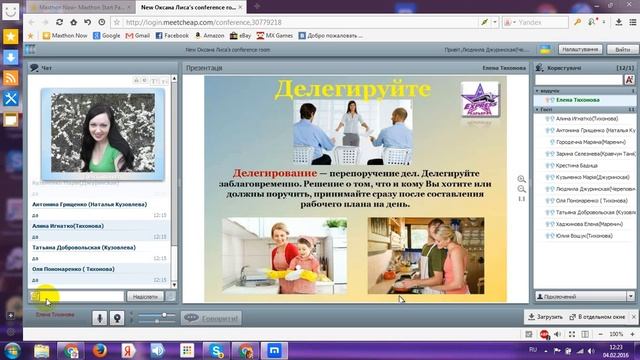The height and width of the screenshot is (360, 640).
Task: Open Skype from the taskbar
Action: [216, 351]
